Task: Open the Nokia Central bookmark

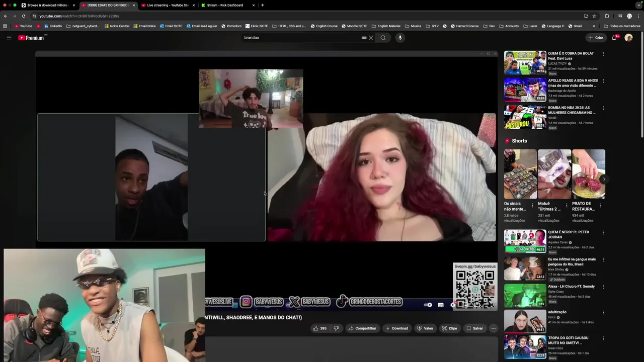Action: [x=117, y=26]
